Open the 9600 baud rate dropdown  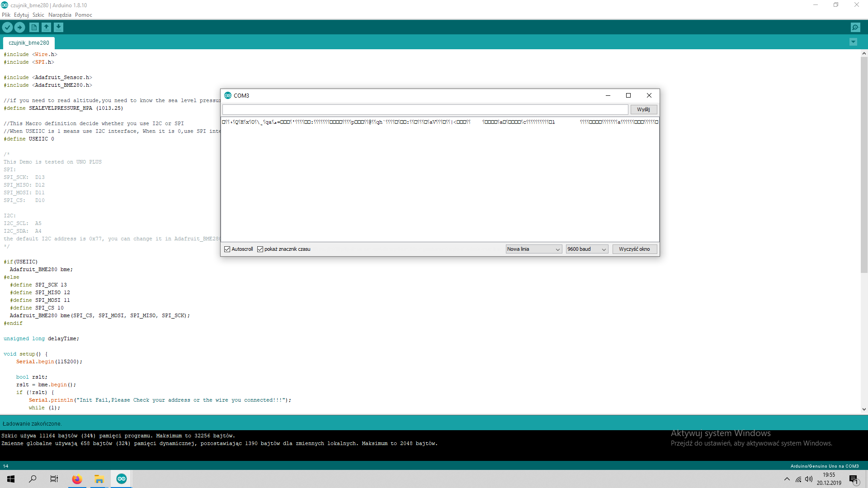(x=587, y=249)
